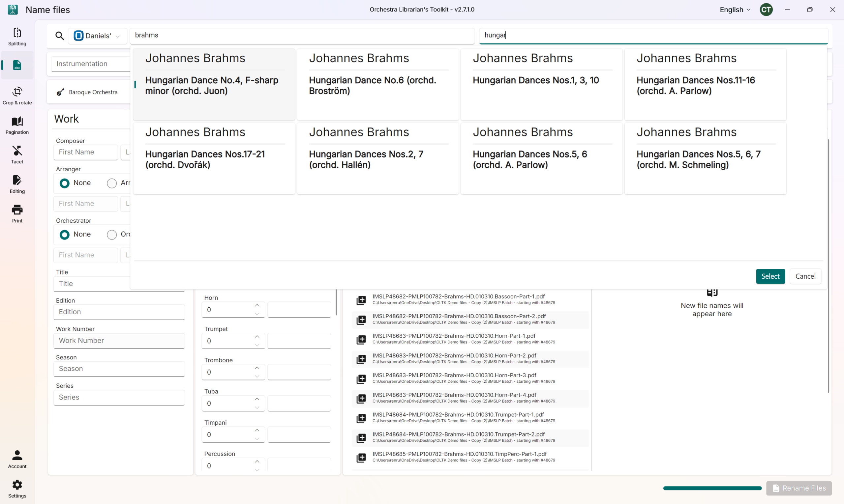Increase Timpani count with up arrow
Image resolution: width=844 pixels, height=504 pixels.
click(257, 430)
